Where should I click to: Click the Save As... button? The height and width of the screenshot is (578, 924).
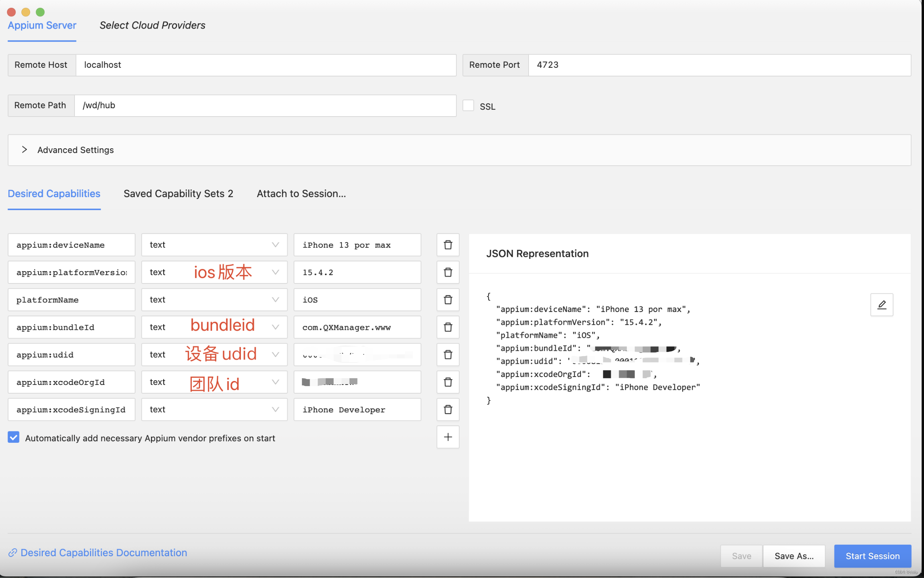794,556
